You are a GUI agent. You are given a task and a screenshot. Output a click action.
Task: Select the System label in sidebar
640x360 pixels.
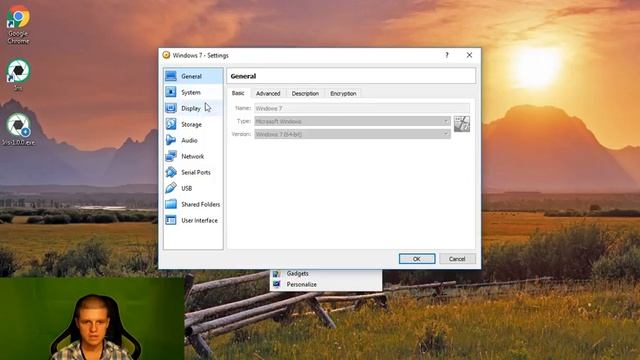(x=191, y=92)
